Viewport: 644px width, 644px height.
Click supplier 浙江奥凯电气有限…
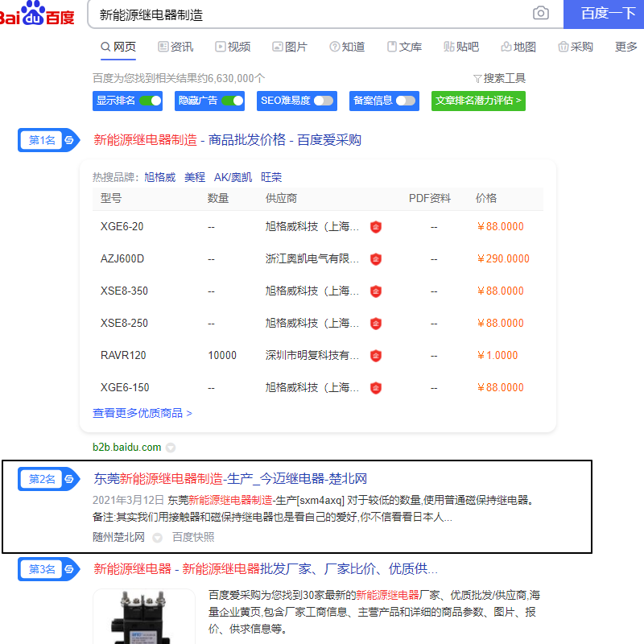312,258
